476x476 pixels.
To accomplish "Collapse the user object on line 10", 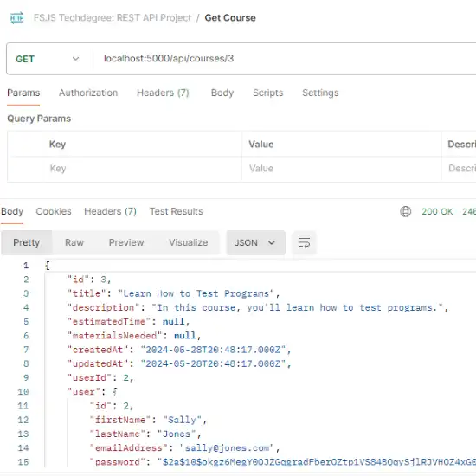I will [x=115, y=392].
